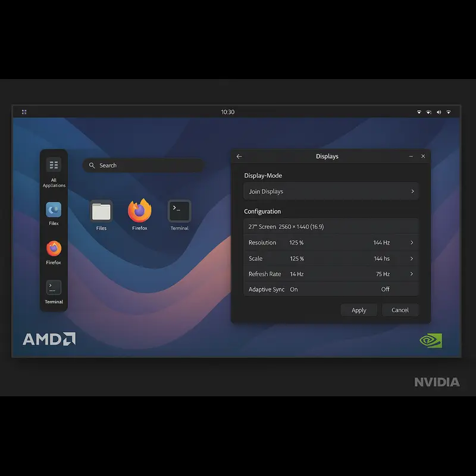This screenshot has width=476, height=476.
Task: Open the 10:30 clock menu
Action: coord(228,111)
